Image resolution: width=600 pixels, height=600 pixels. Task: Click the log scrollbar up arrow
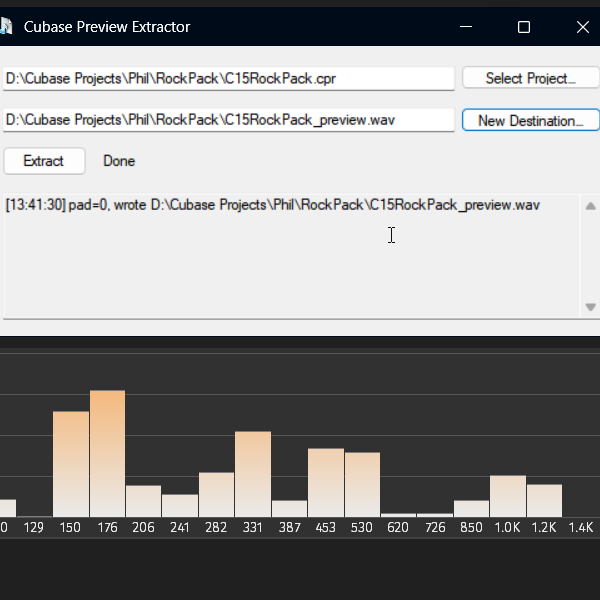[590, 206]
